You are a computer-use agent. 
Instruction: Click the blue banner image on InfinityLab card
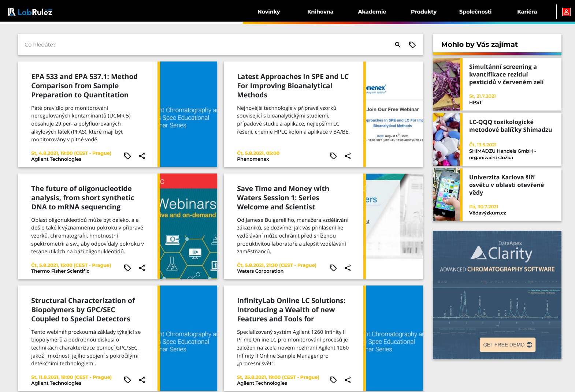[394, 338]
